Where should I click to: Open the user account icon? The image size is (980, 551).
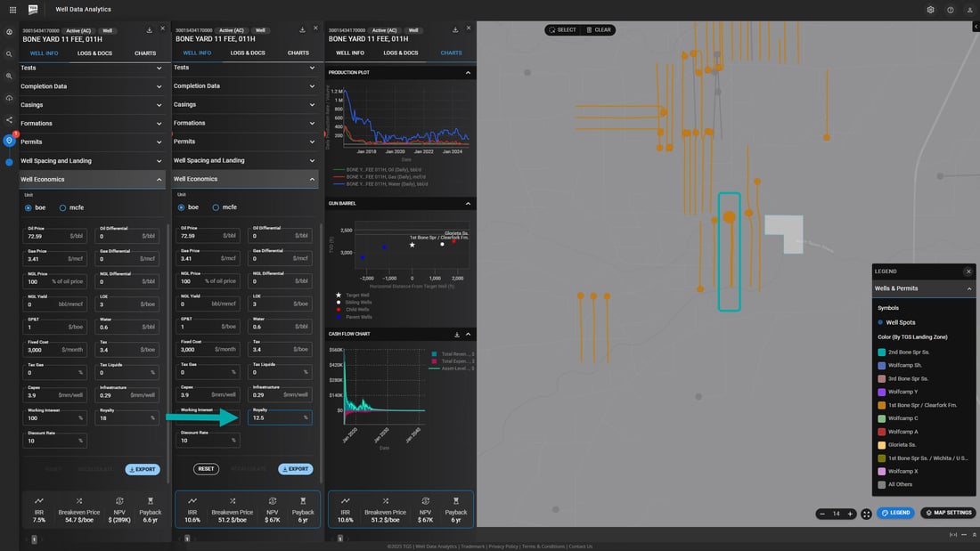969,10
